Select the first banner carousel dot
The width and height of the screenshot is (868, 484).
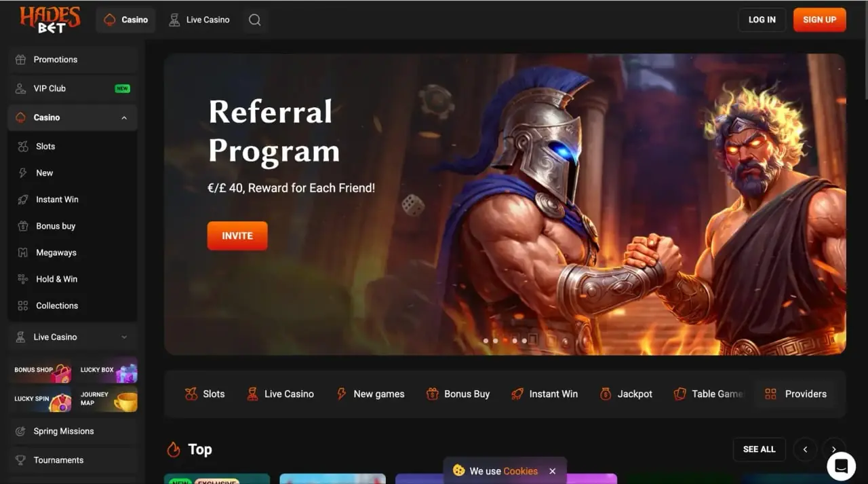(486, 341)
